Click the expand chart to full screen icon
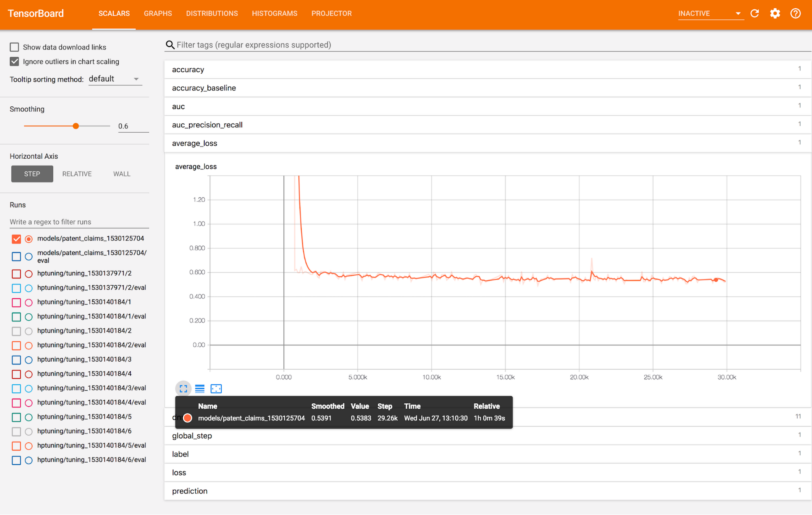812x515 pixels. click(184, 388)
